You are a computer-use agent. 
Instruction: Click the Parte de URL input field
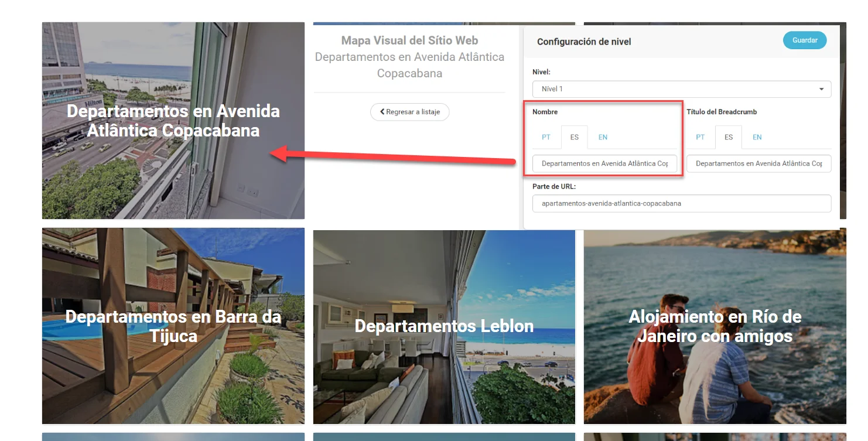pos(682,203)
